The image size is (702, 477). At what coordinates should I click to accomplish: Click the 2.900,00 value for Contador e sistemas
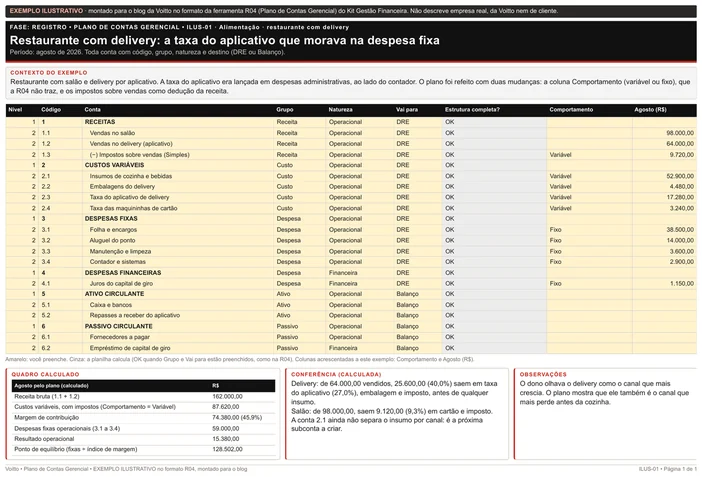(682, 262)
